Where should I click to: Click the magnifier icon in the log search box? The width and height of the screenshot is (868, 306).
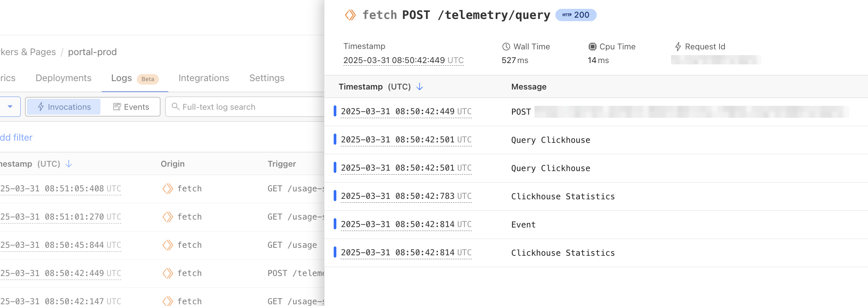tap(175, 107)
